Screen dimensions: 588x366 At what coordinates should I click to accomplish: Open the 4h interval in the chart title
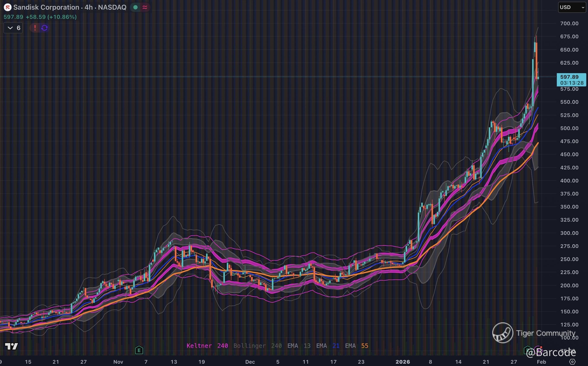(88, 7)
